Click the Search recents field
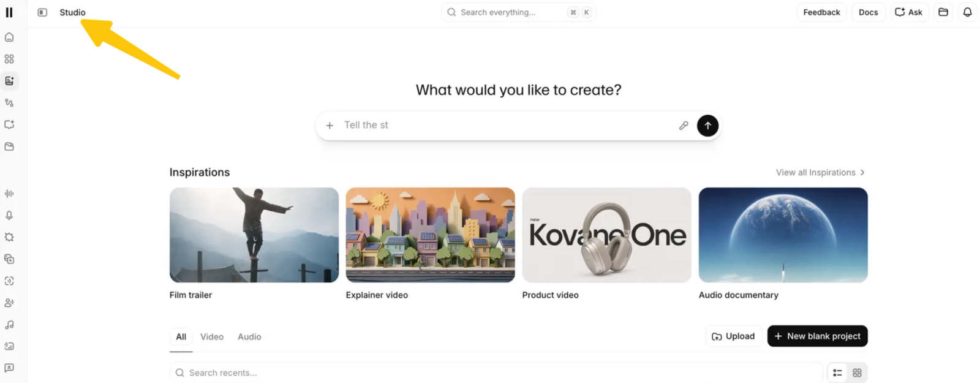Screen dimensions: 980x383 pos(496,373)
